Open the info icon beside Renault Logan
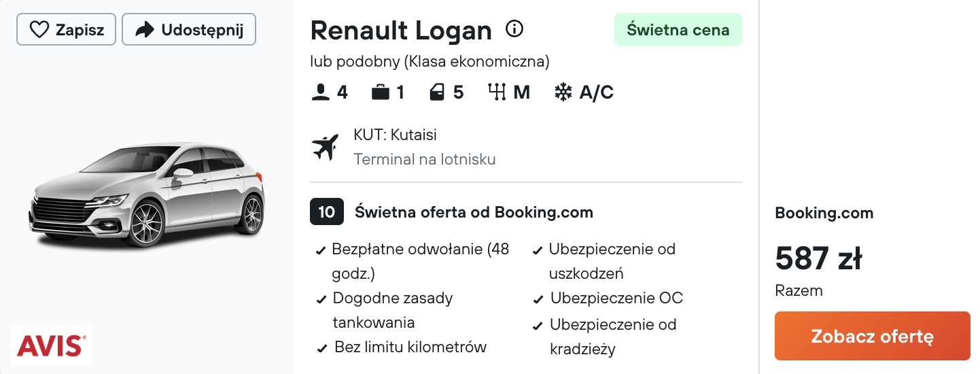This screenshot has width=980, height=374. tap(515, 29)
